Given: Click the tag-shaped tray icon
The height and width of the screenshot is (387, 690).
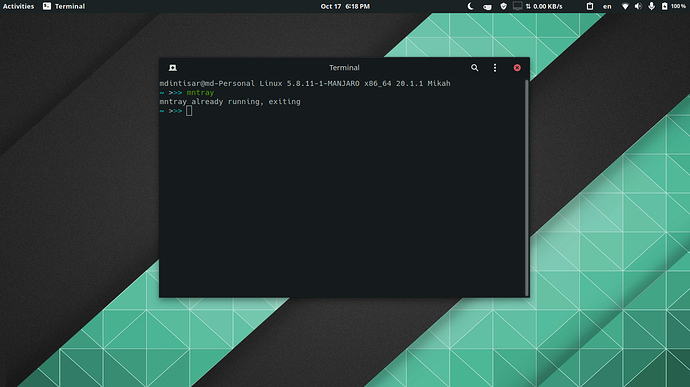Looking at the screenshot, I should [x=487, y=7].
